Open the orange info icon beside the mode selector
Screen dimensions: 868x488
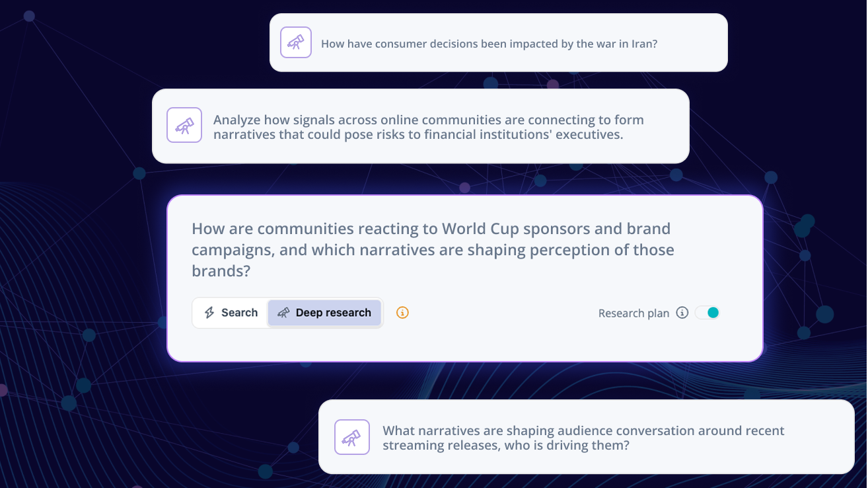coord(402,312)
